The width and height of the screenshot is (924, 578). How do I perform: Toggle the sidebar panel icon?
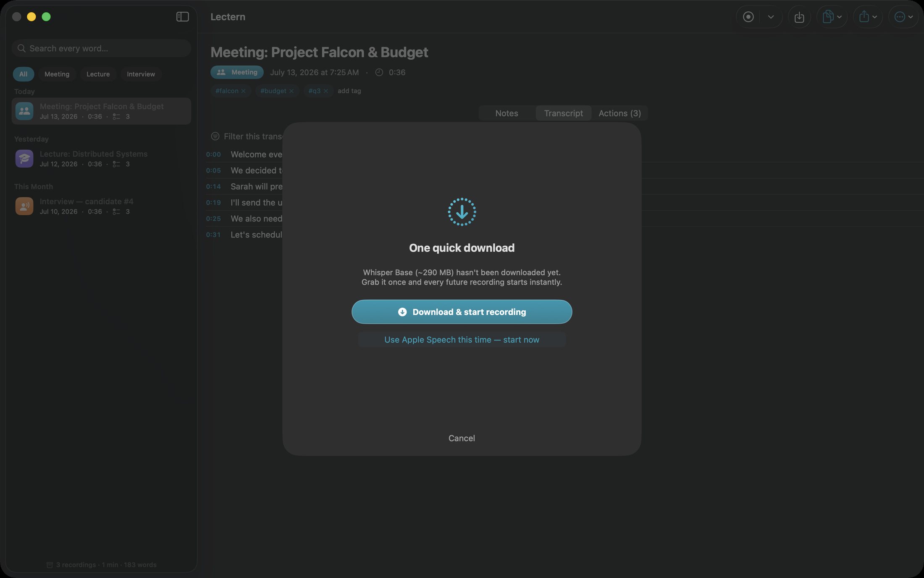(182, 16)
